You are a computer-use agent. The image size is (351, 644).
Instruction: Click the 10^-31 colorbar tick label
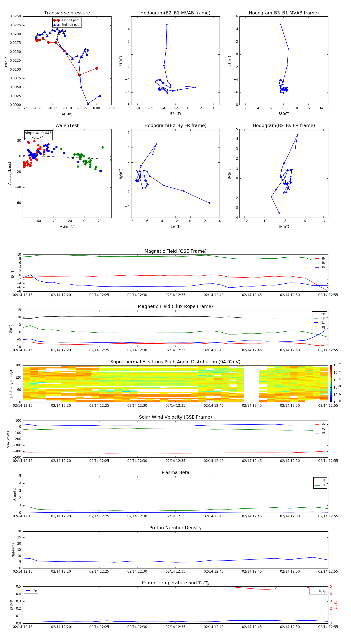click(x=337, y=402)
